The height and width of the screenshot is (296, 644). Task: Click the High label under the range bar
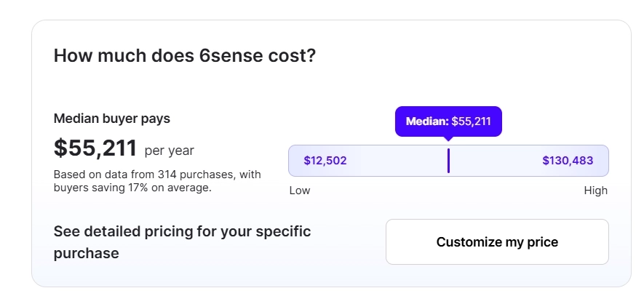coord(595,191)
